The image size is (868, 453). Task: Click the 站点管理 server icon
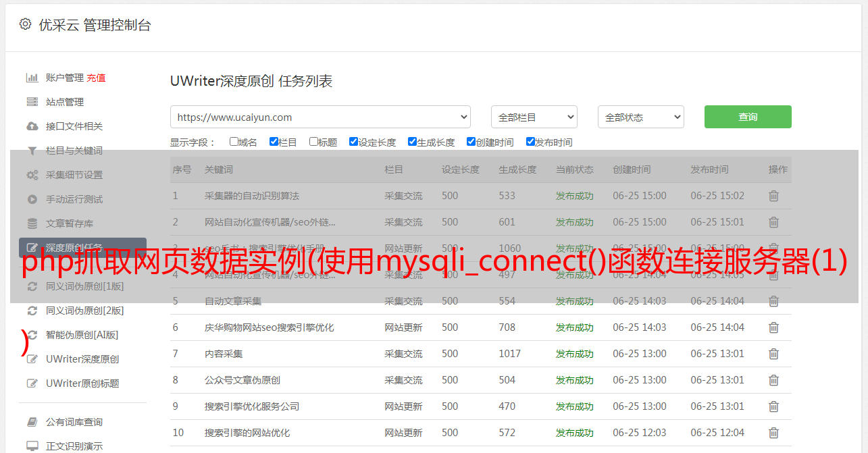32,102
